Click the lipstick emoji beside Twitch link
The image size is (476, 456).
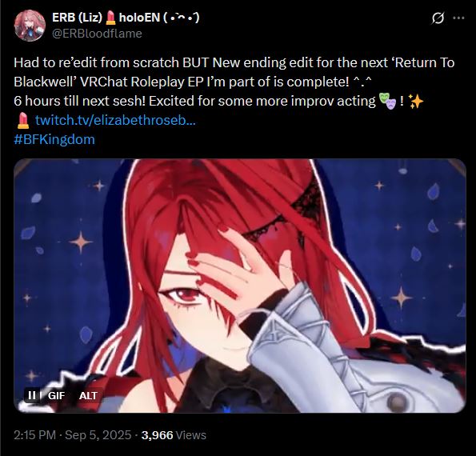pyautogui.click(x=22, y=120)
